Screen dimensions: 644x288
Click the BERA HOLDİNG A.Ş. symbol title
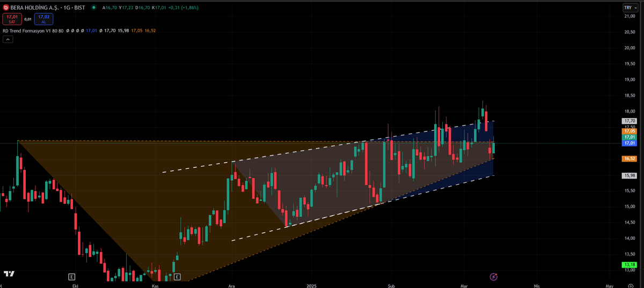(35, 8)
